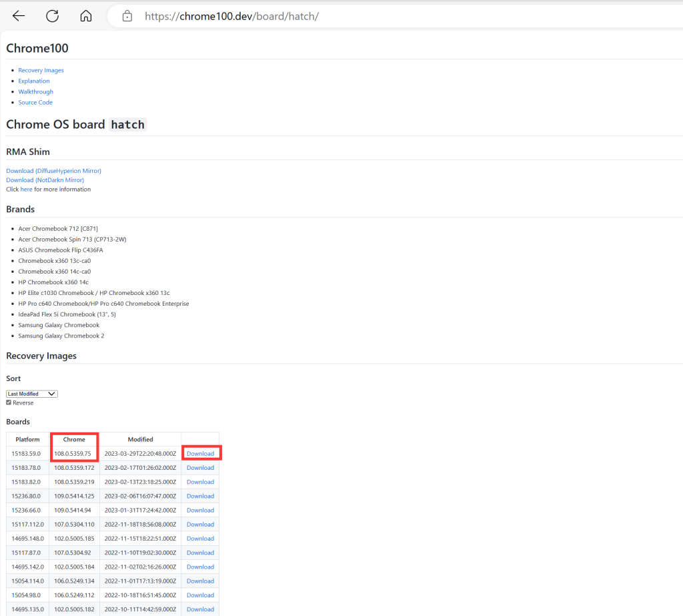Click ASUS Chromebook Flip C436FA brand entry
The image size is (683, 616).
point(61,250)
